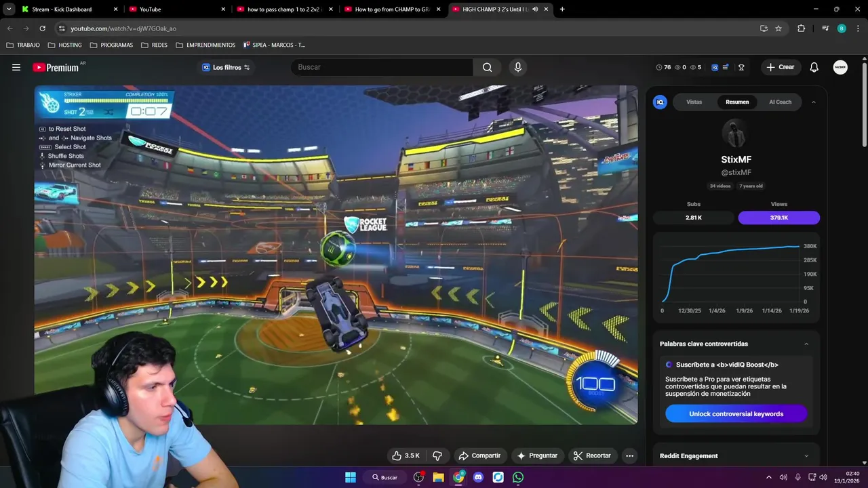Switch to how to pass champ tab
The width and height of the screenshot is (868, 488).
click(x=285, y=9)
